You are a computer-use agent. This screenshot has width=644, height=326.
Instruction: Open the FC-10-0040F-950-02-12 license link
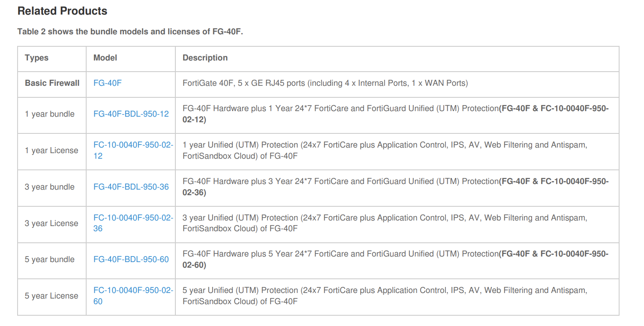coord(133,145)
